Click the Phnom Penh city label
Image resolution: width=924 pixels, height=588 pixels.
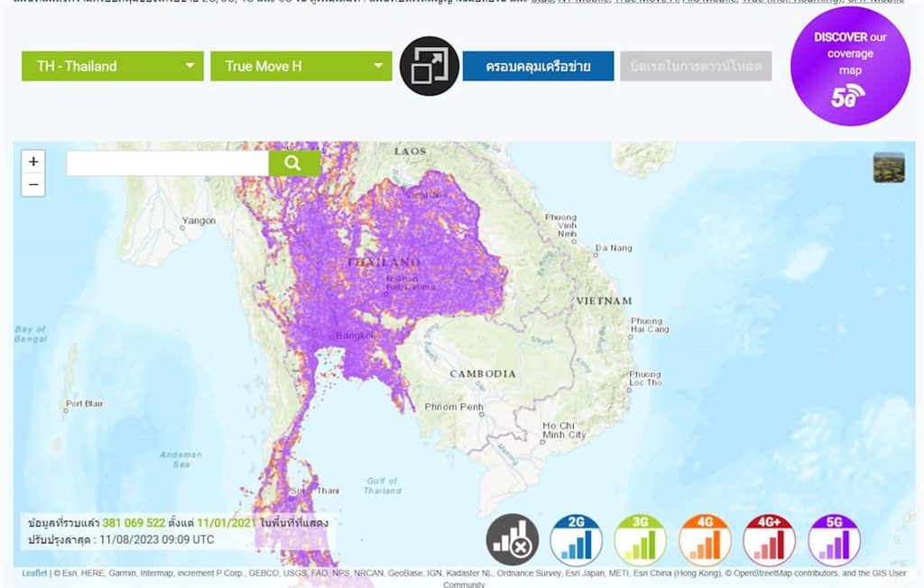(x=454, y=407)
